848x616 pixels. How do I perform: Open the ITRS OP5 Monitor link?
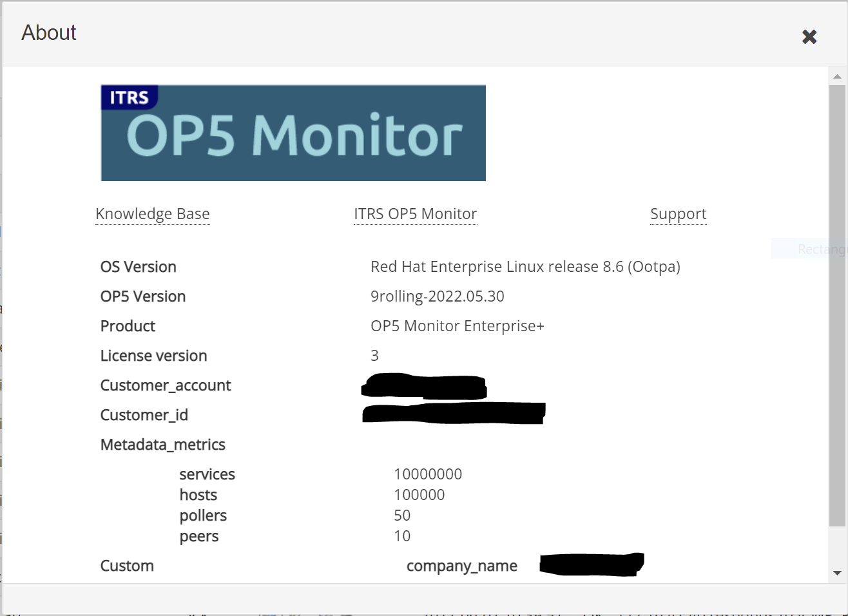[x=416, y=214]
